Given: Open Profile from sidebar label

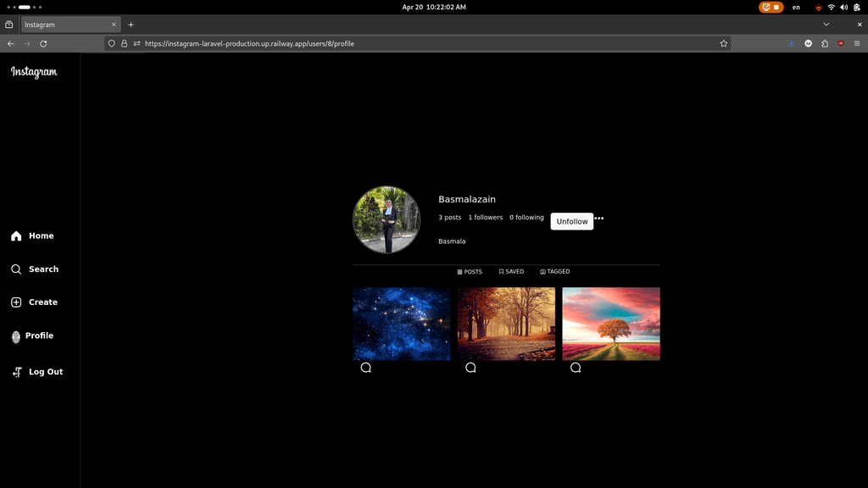Looking at the screenshot, I should point(39,335).
